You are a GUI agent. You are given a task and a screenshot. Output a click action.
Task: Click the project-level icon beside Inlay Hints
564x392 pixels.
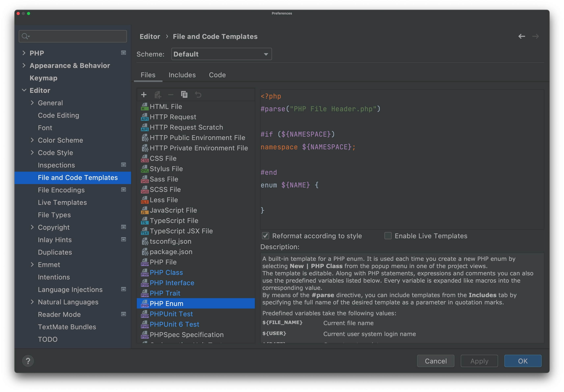[123, 239]
